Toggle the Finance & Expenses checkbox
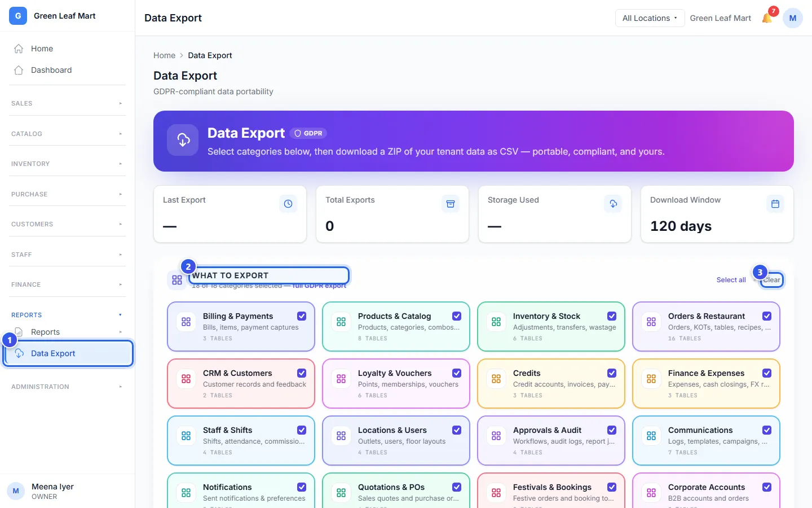812x508 pixels. click(x=767, y=373)
